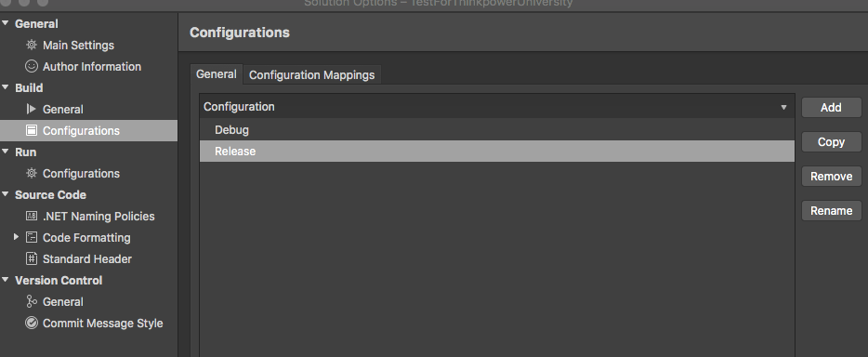Click the gear icon beside Main Settings

click(x=32, y=45)
